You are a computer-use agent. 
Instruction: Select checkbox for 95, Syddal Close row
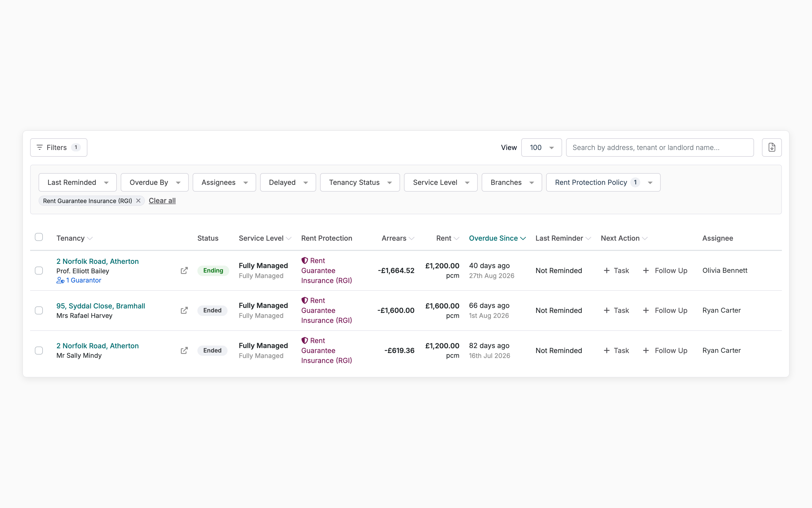click(39, 310)
